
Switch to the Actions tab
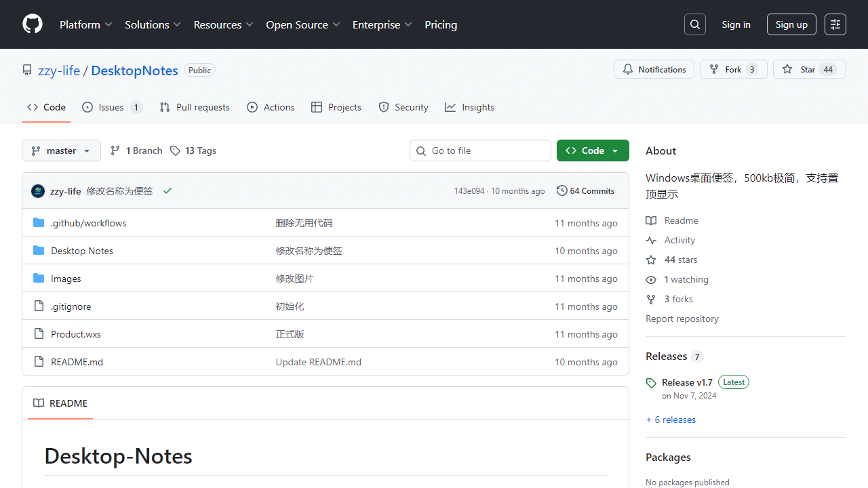[x=271, y=107]
